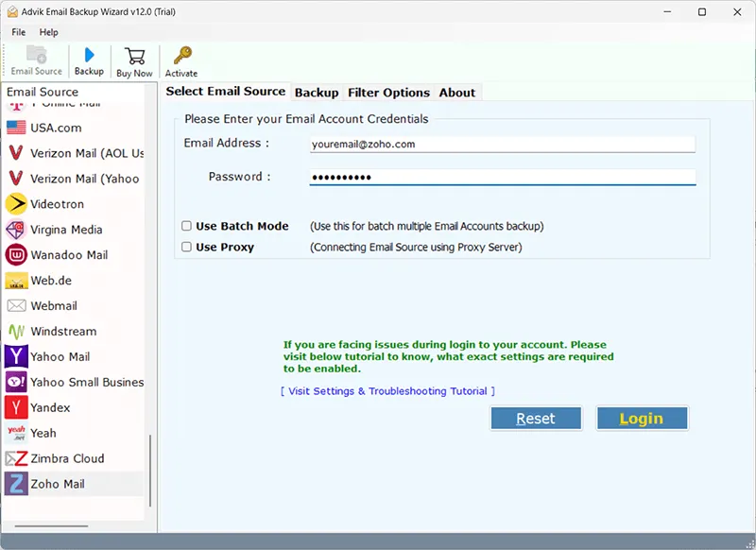Select the USA.com entry text
This screenshot has width=756, height=550.
click(56, 128)
